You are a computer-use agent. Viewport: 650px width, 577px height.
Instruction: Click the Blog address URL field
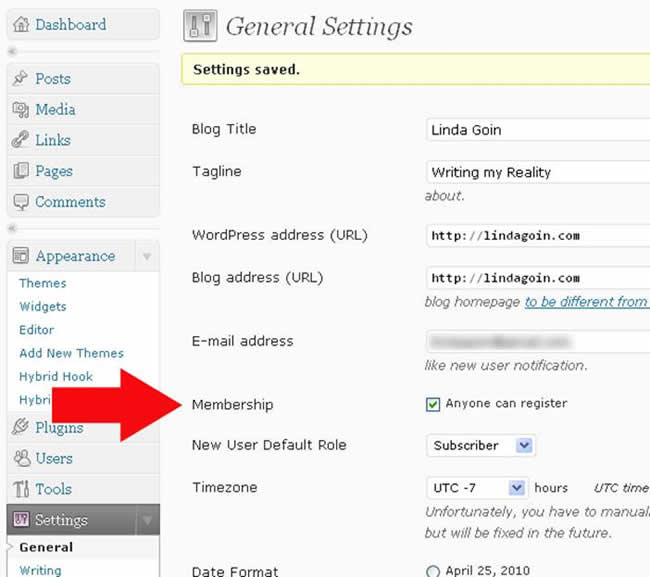538,278
